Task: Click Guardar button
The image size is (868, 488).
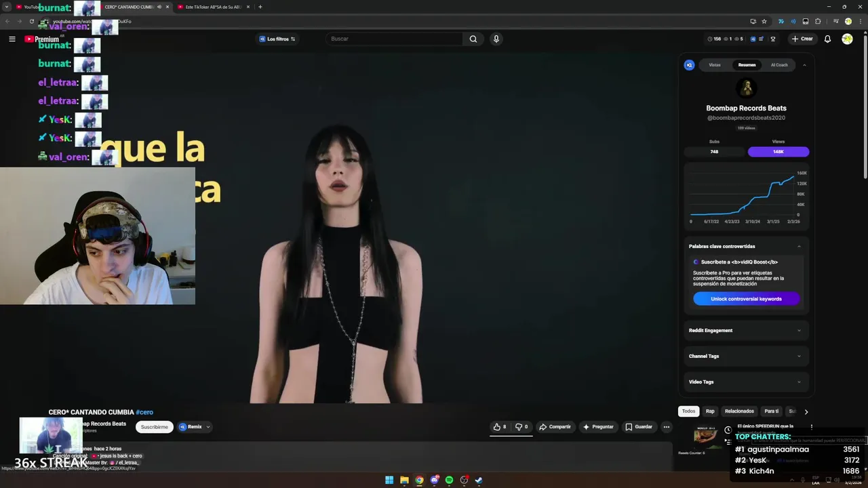Action: [639, 427]
